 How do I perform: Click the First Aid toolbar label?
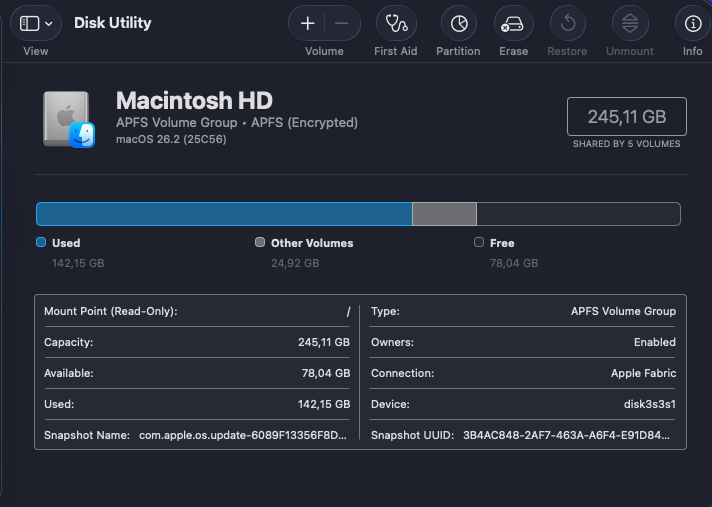click(396, 51)
